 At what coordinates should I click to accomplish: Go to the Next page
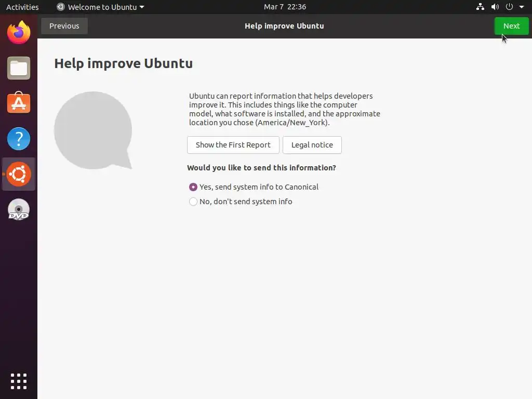(x=511, y=26)
